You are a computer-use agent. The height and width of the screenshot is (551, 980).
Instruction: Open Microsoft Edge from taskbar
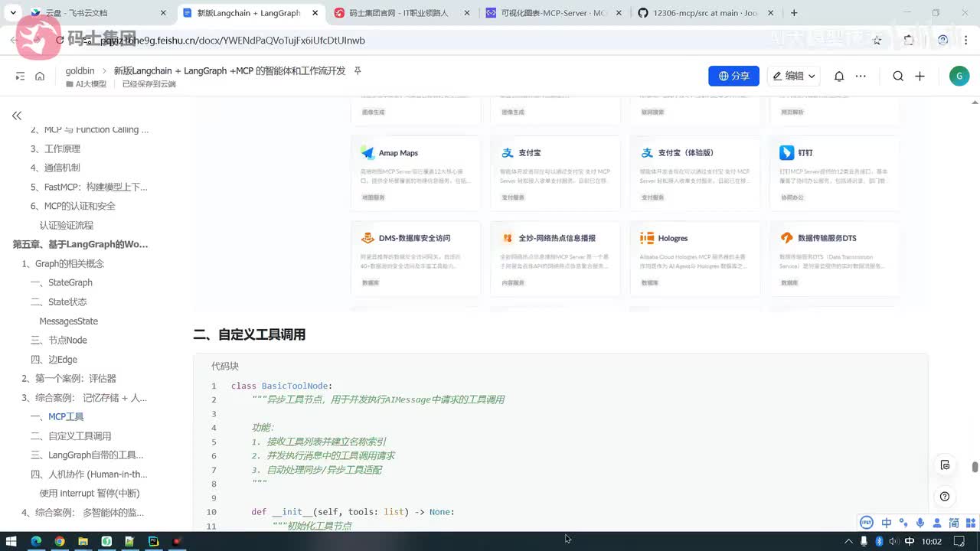(36, 541)
